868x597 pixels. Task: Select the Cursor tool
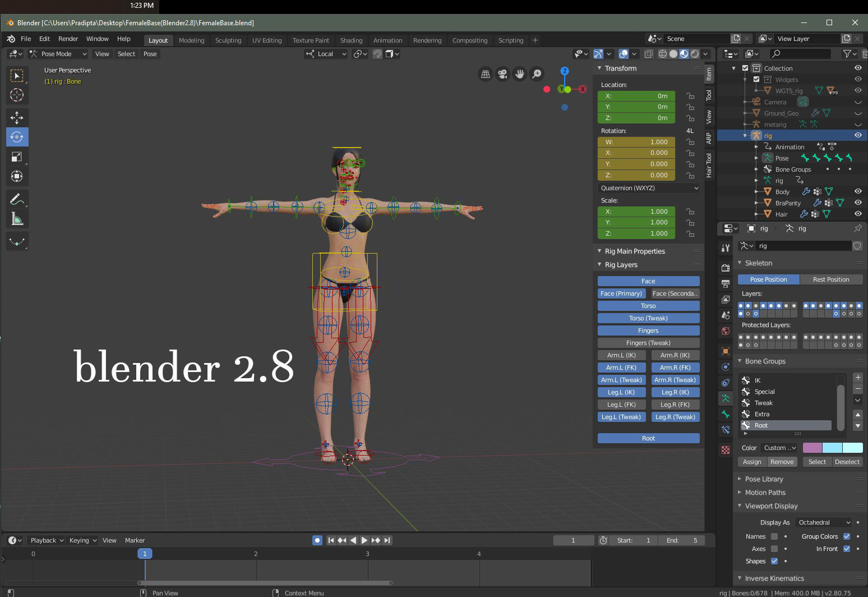tap(17, 95)
